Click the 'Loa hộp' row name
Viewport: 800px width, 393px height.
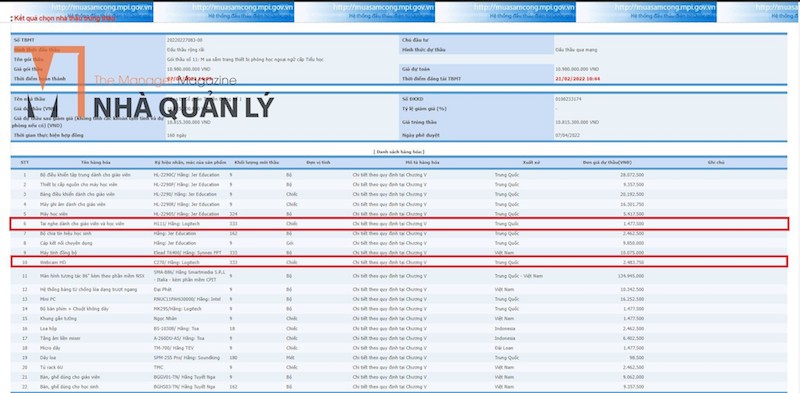point(47,328)
